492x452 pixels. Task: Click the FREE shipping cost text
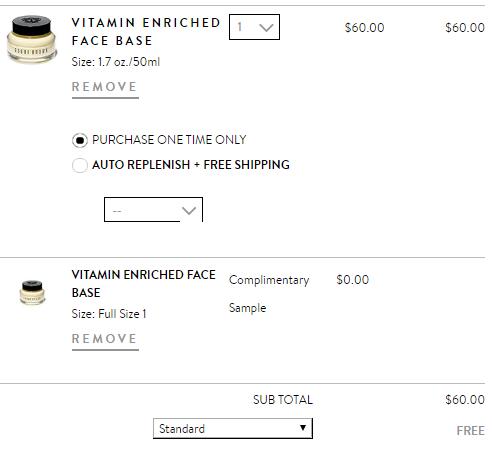[x=470, y=431]
